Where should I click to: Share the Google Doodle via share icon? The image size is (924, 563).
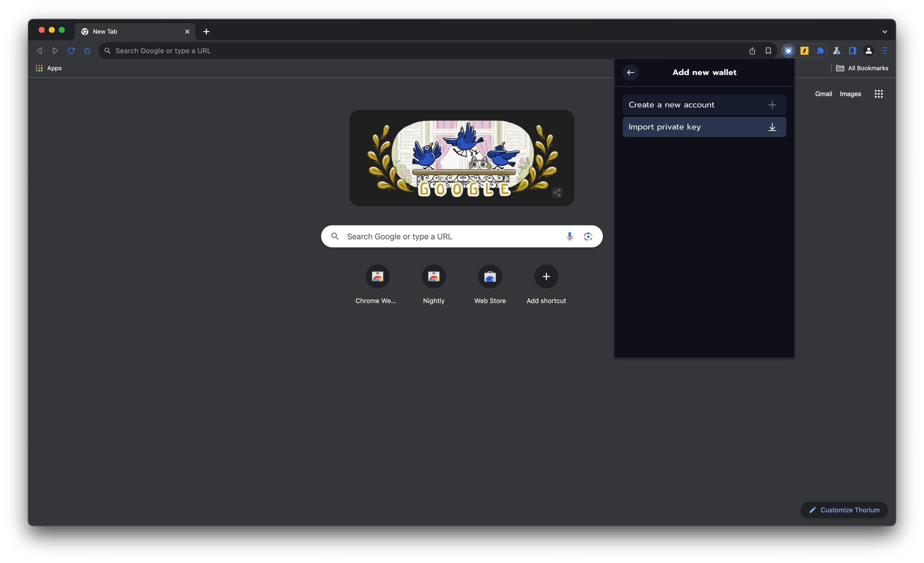557,192
